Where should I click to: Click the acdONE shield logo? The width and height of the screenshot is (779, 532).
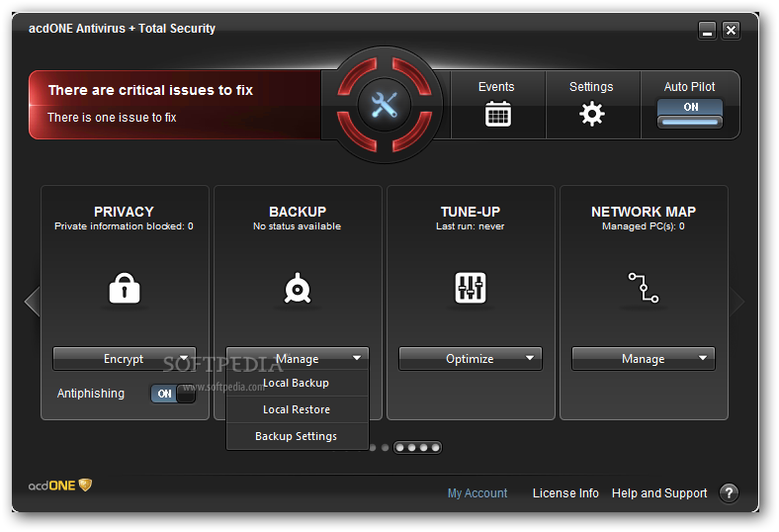(60, 485)
